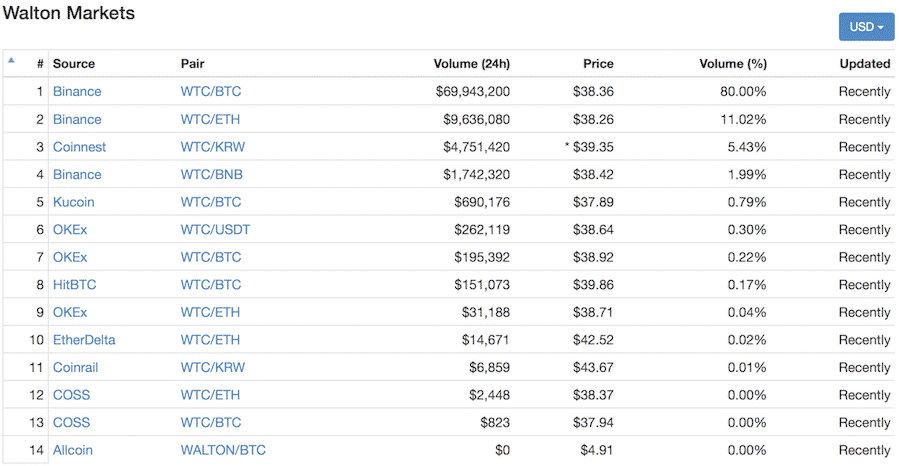This screenshot has width=899, height=466.
Task: Select the $690,176 volume cell
Action: (482, 202)
